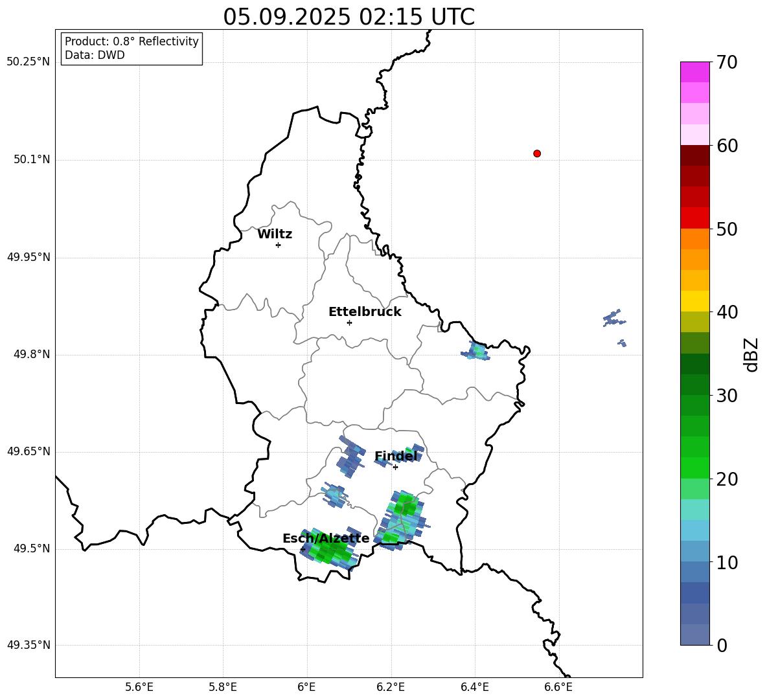This screenshot has height=700, width=767.
Task: Click the Findel station label
Action: [396, 456]
